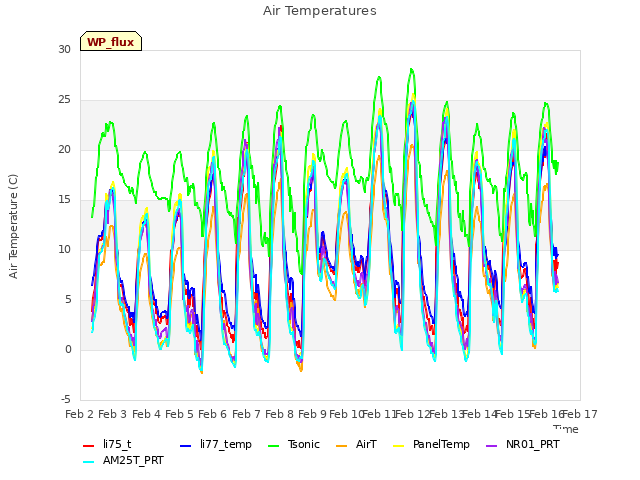Viewport: 640px width, 480px height.
Task: Click the Feb 6 x-axis tick label
Action: click(x=212, y=414)
